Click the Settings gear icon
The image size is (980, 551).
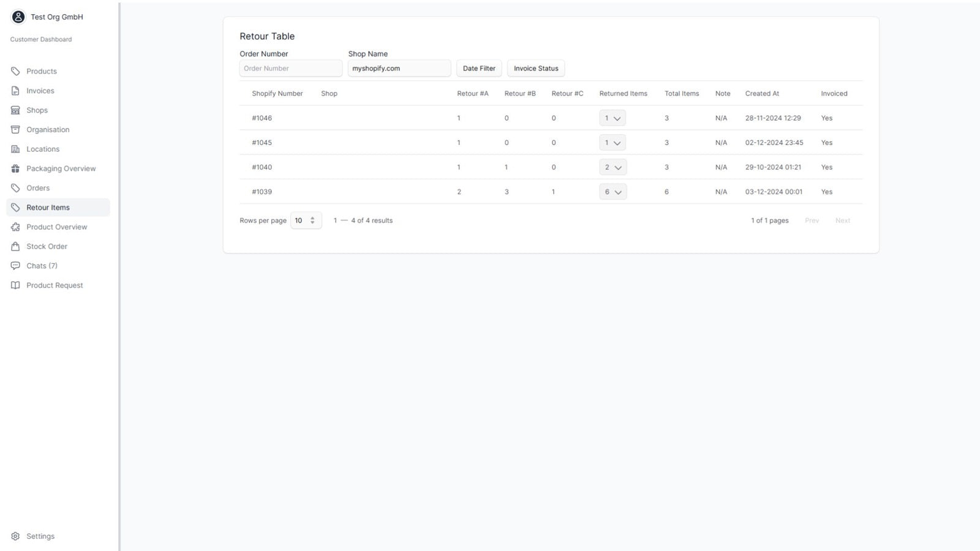[15, 536]
